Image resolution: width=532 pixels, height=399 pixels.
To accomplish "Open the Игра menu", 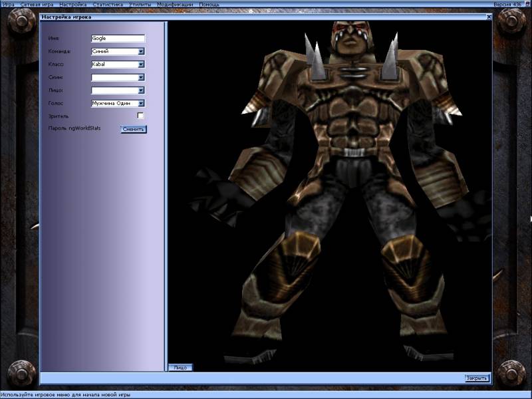I will pyautogui.click(x=8, y=4).
